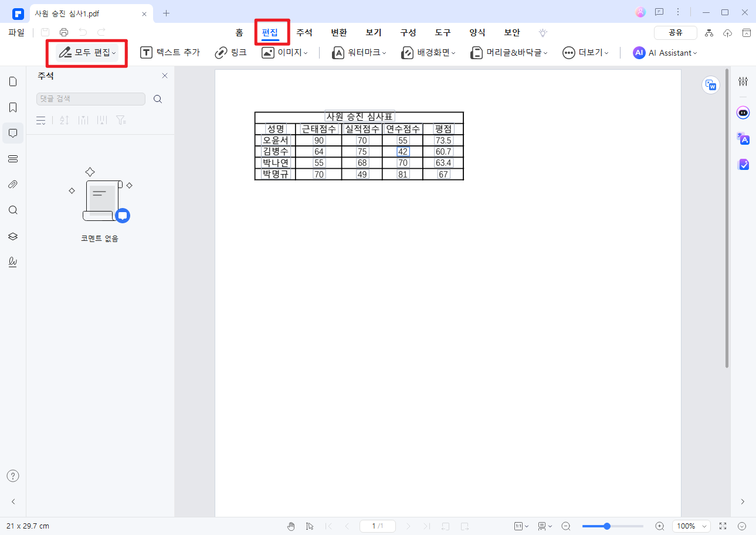This screenshot has height=535, width=756.
Task: Click the search icon beside comment search
Action: coord(158,99)
